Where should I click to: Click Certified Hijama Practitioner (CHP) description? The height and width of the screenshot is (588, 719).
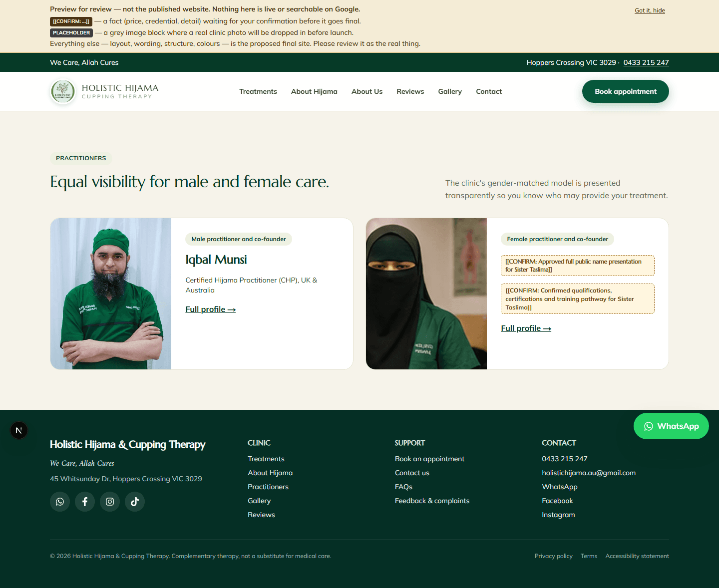(251, 285)
